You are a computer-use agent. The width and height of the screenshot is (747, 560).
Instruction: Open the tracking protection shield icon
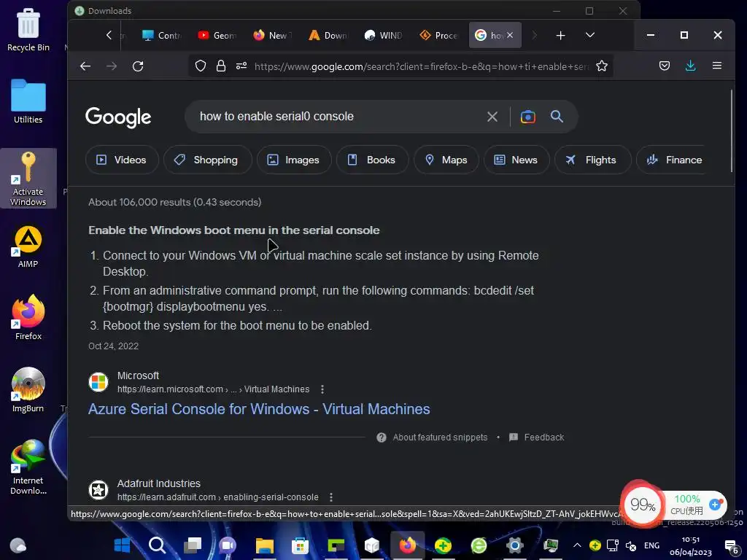point(201,66)
